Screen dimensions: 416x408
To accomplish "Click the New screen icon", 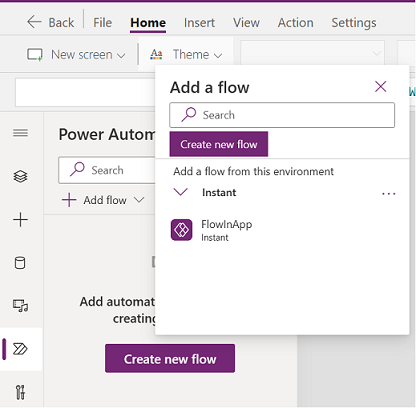I will (x=35, y=54).
